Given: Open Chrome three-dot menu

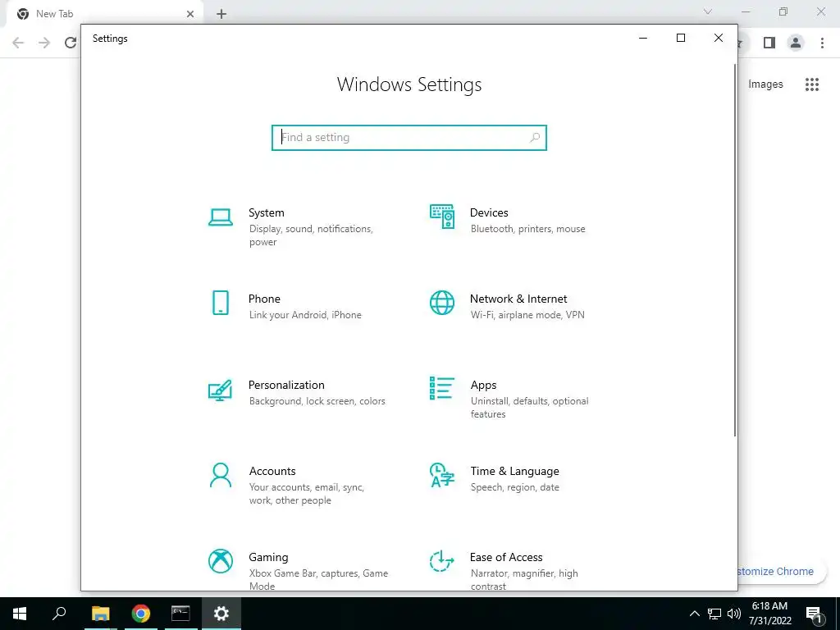Looking at the screenshot, I should (x=822, y=43).
